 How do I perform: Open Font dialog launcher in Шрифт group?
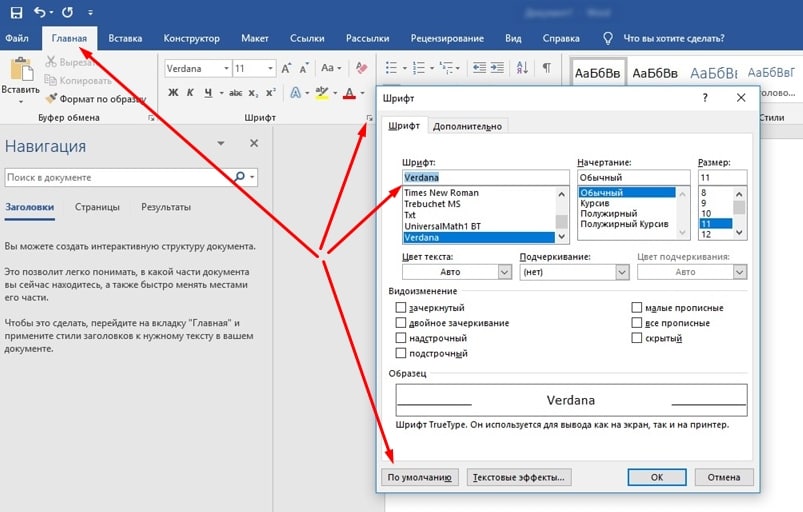click(369, 118)
